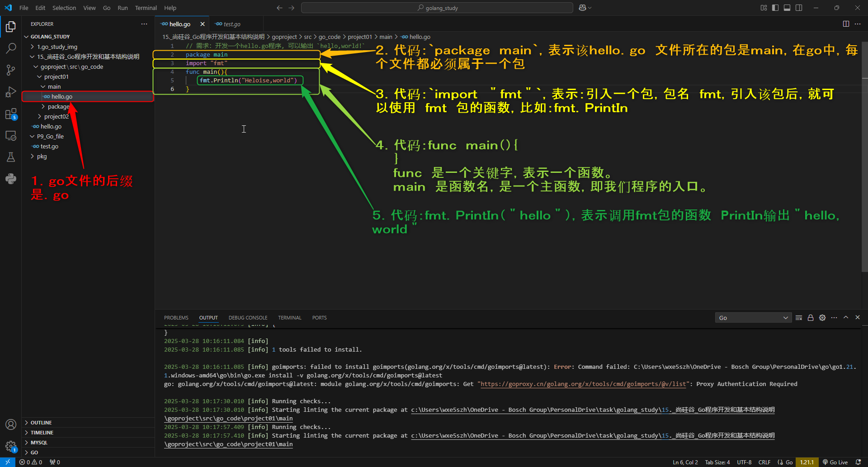Viewport: 868px width, 467px height.
Task: Open Explorer More Actions ellipsis
Action: tap(144, 24)
